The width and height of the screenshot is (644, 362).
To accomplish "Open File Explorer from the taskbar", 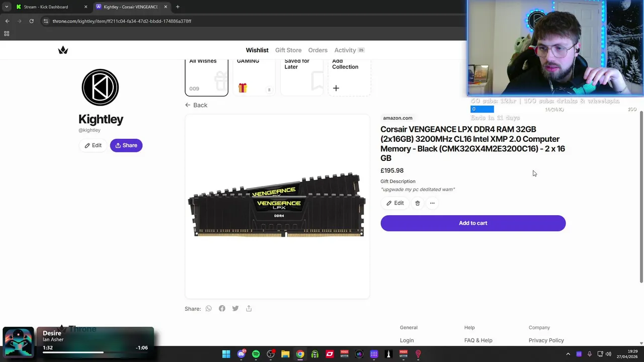I will (285, 354).
